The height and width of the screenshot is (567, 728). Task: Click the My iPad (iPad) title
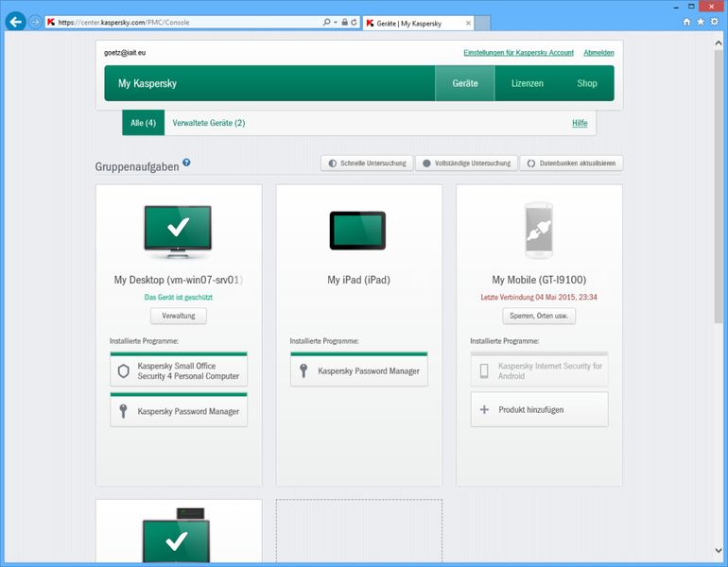tap(358, 280)
